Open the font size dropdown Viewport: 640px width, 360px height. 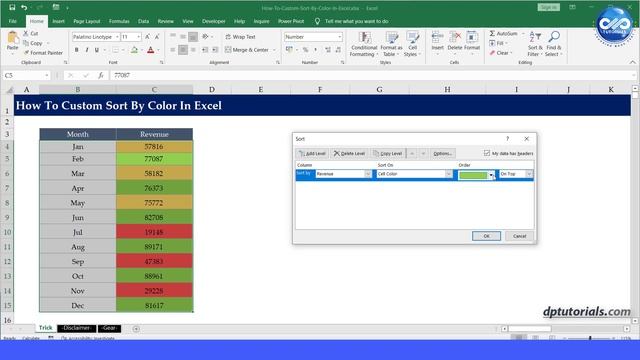click(x=139, y=37)
